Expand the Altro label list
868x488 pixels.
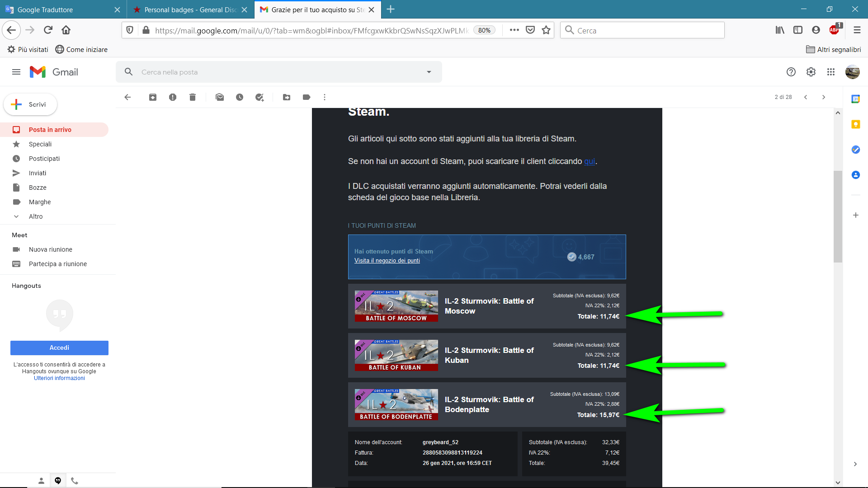[35, 216]
